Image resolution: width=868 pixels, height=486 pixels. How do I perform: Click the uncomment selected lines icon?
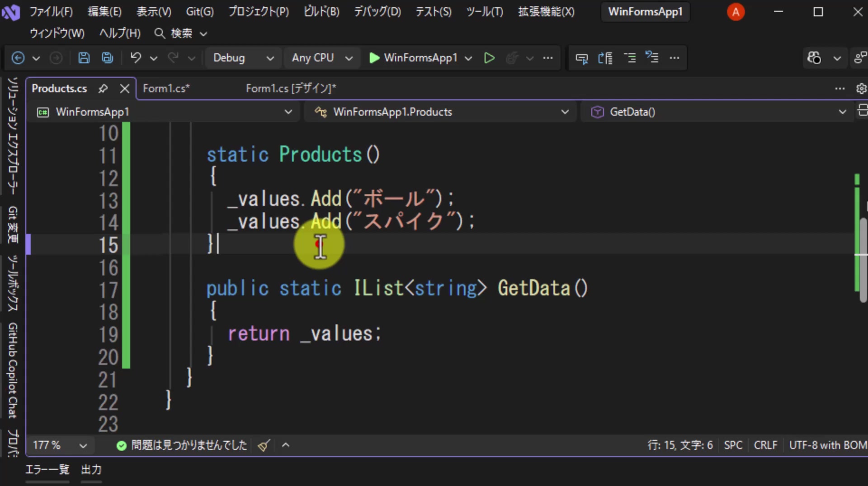tap(652, 58)
